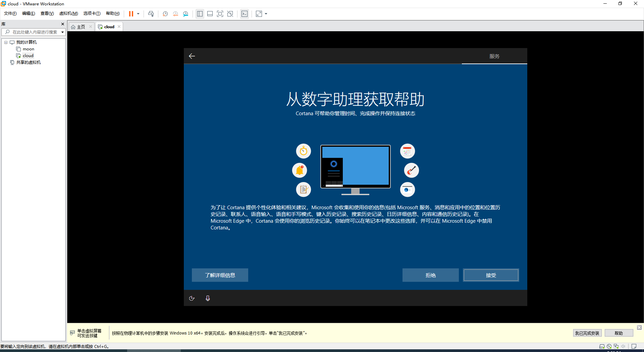The image size is (644, 352).
Task: Click the library search input field
Action: coord(34,32)
